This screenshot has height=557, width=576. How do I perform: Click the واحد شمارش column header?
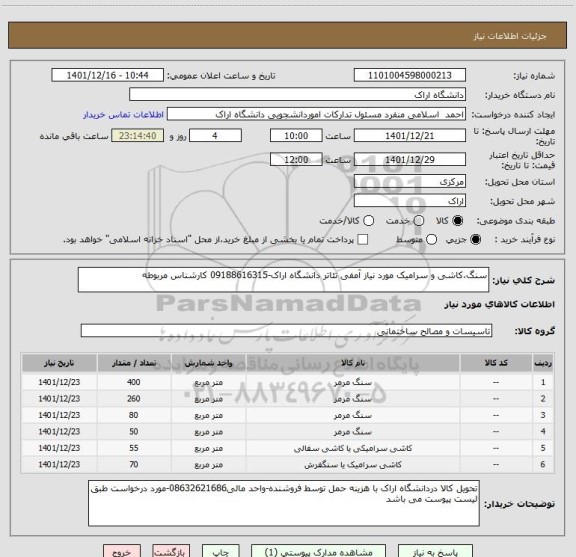[208, 363]
